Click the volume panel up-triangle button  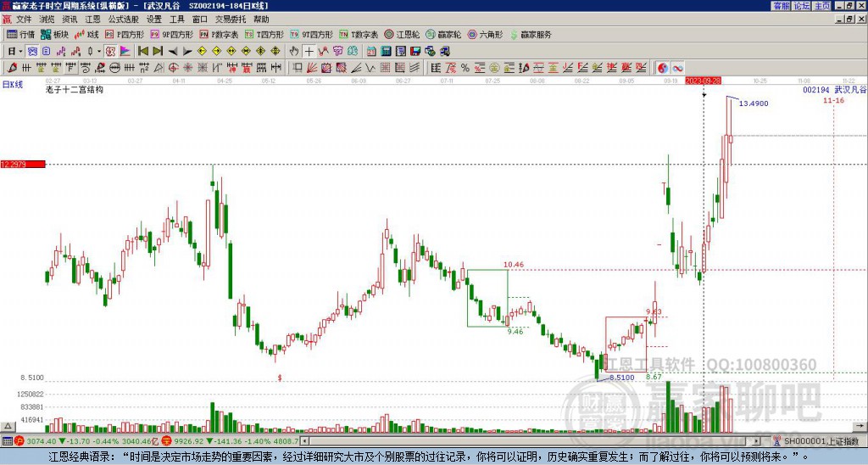[x=8, y=426]
